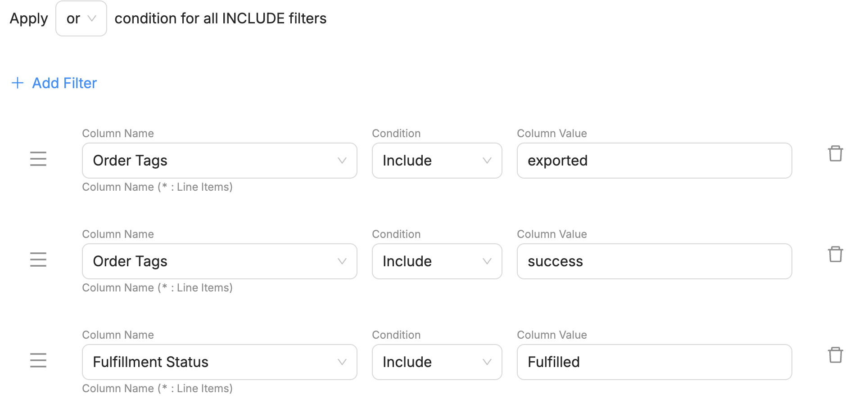Open Include condition dropdown for 'Fulfilled' row
This screenshot has width=868, height=403.
coord(437,362)
